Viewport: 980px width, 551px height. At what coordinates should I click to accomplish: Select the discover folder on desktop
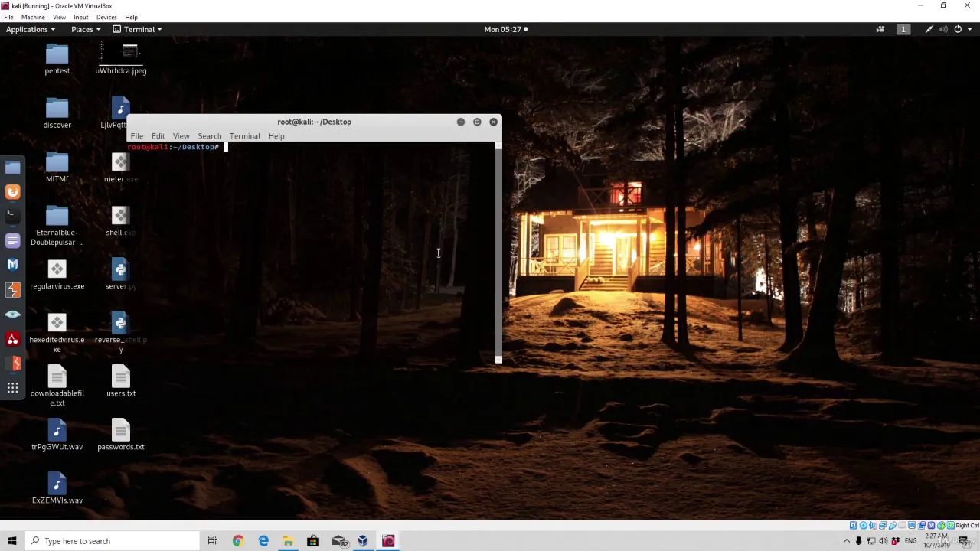tap(57, 113)
